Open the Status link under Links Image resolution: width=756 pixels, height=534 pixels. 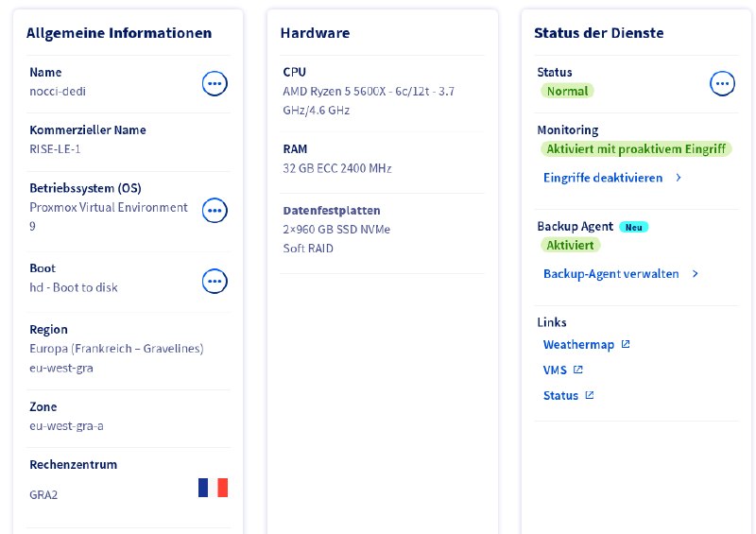point(560,396)
